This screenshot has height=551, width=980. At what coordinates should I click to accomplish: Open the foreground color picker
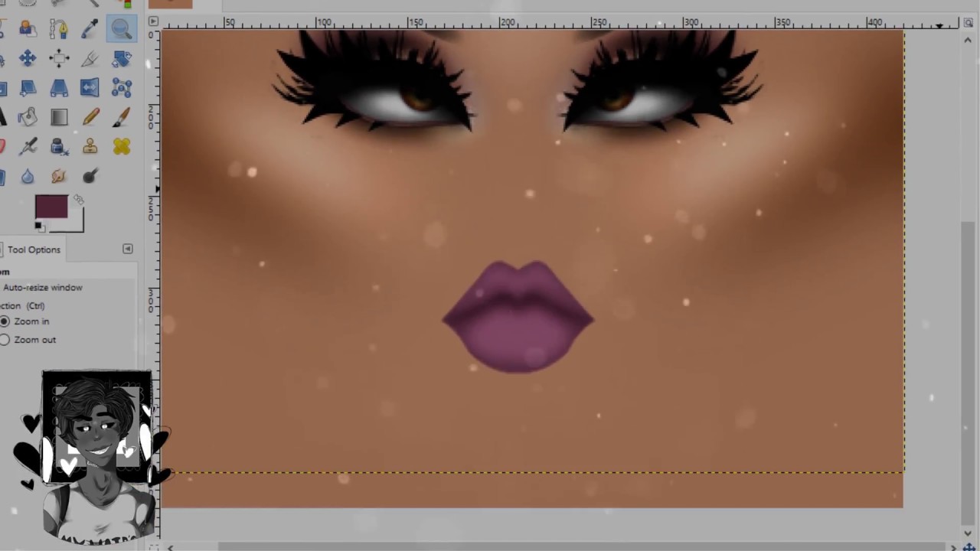(51, 207)
